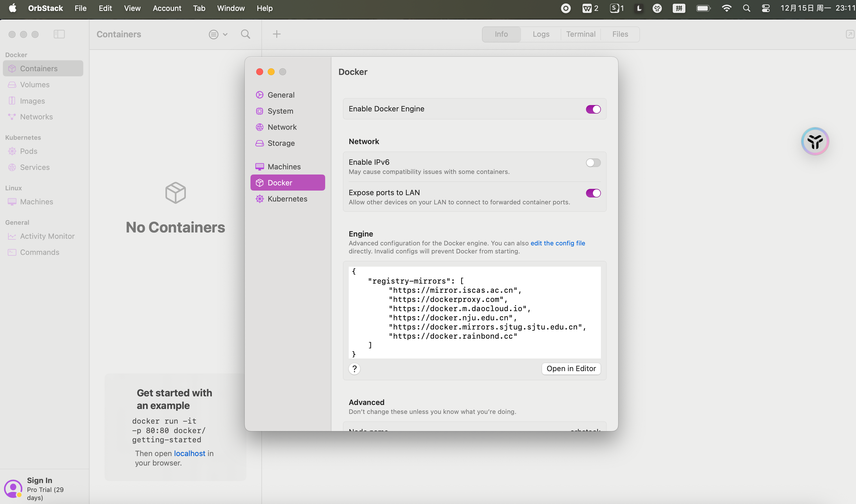856x504 pixels.
Task: Toggle Expose ports to LAN switch
Action: point(593,193)
